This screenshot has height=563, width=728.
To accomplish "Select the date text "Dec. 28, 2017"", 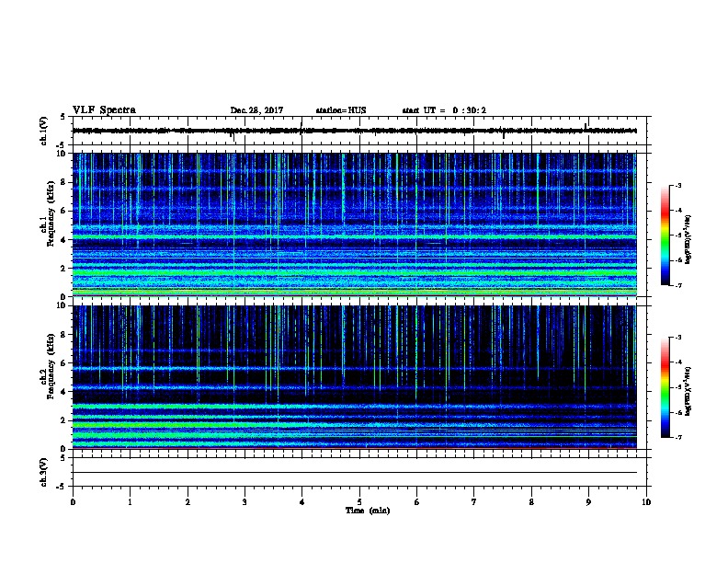I will tap(256, 110).
